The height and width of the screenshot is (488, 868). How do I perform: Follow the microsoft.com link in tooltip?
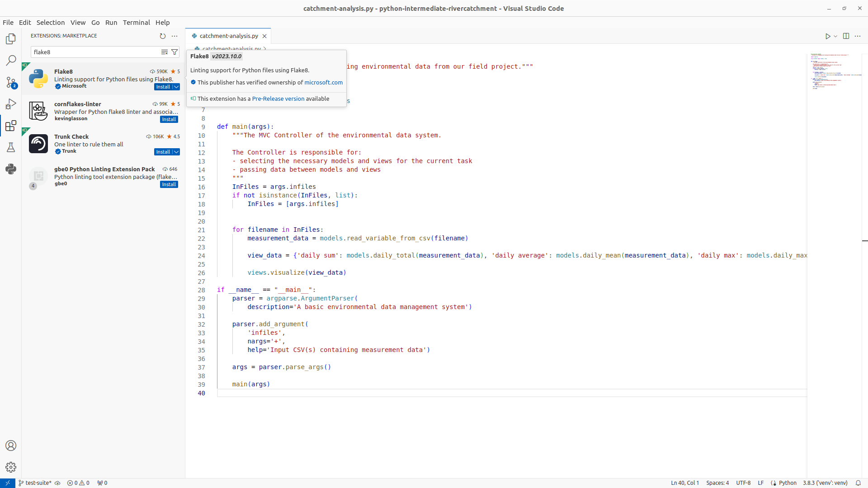[x=323, y=82]
